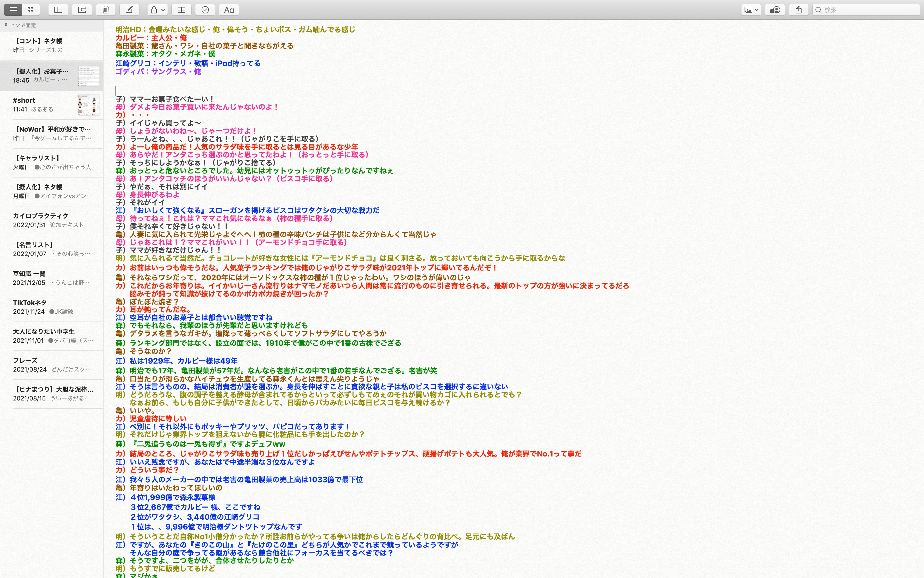924x578 pixels.
Task: Click the line そうなのか？
Action: tap(144, 351)
